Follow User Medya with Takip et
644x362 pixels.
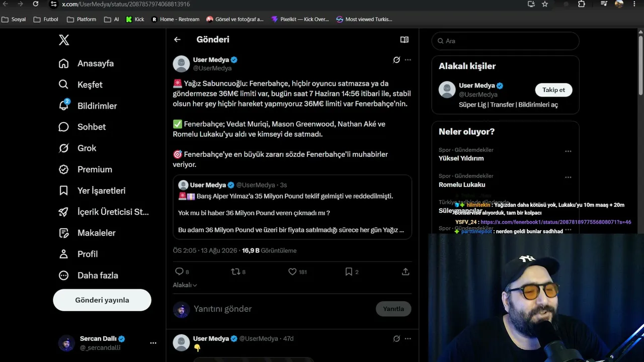click(553, 90)
